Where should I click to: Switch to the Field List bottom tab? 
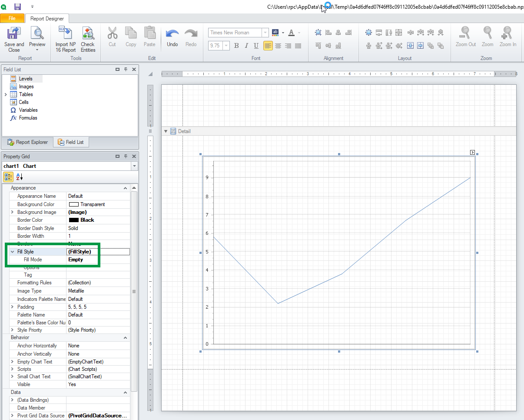71,142
